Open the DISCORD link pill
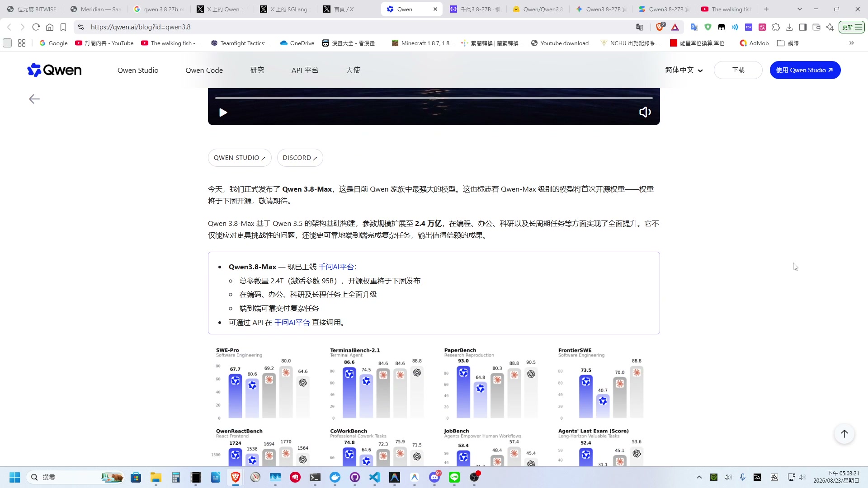This screenshot has width=868, height=488. [x=300, y=158]
